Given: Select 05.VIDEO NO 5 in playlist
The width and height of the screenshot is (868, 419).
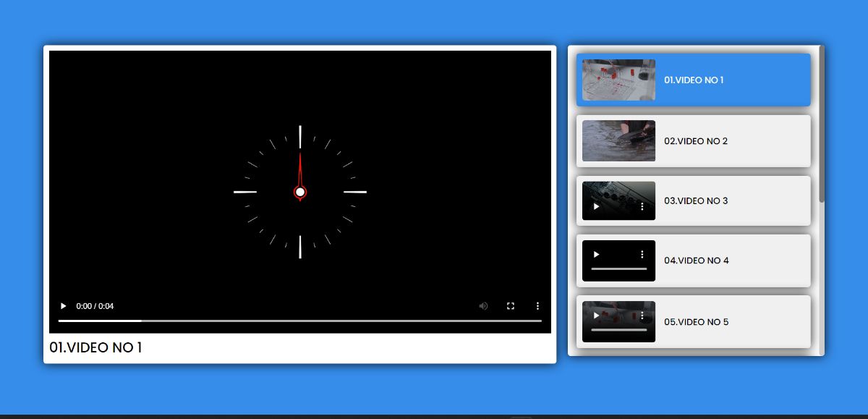Looking at the screenshot, I should point(694,322).
